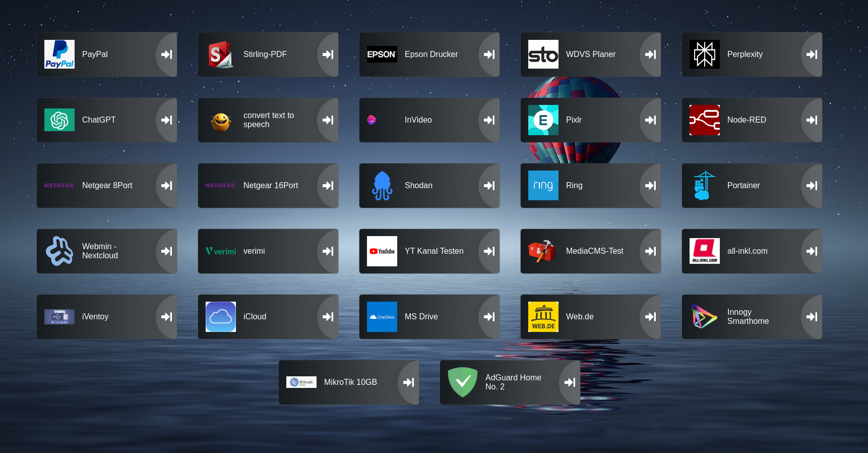Screen dimensions: 868x453
Task: Click the Webmin - Nextcloud knot icon
Action: click(x=59, y=251)
